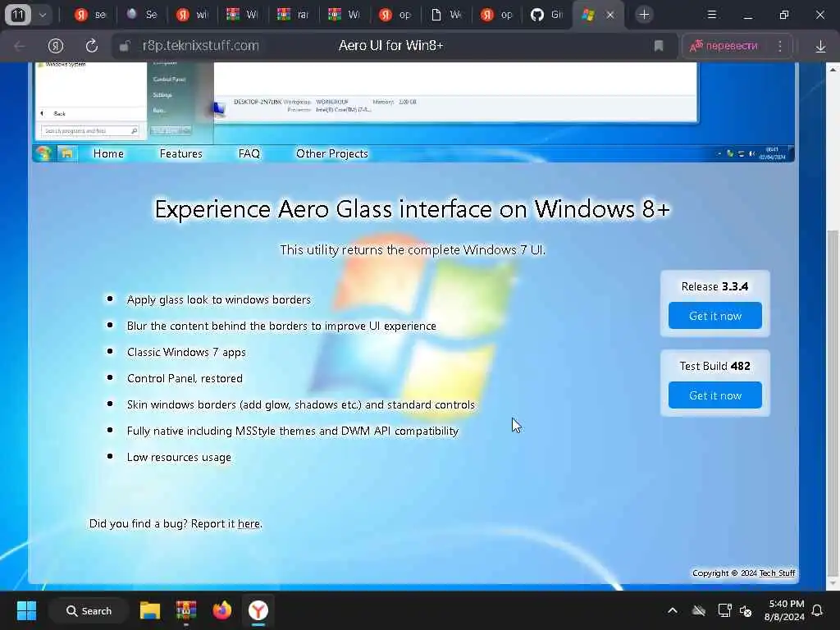Open network status tray icon

point(724,610)
